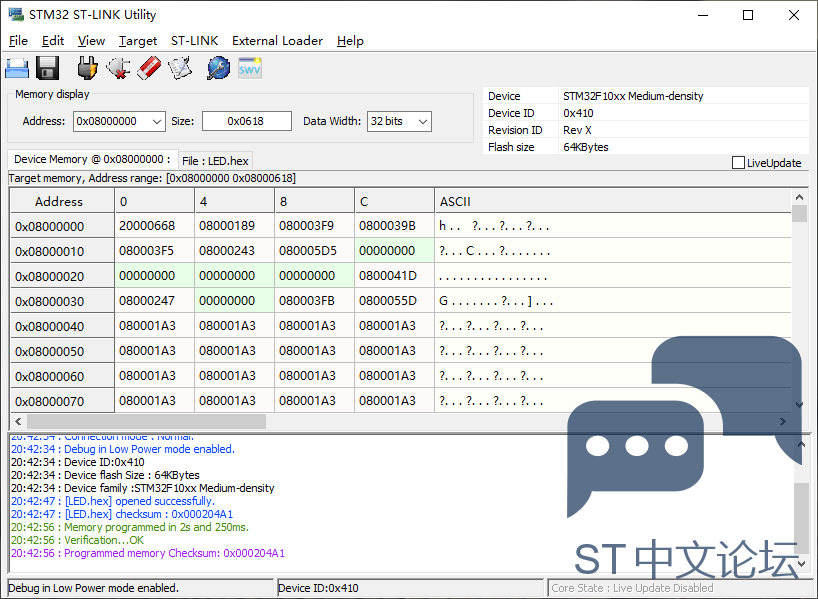
Task: Click log line Verification...OK
Action: point(77,540)
